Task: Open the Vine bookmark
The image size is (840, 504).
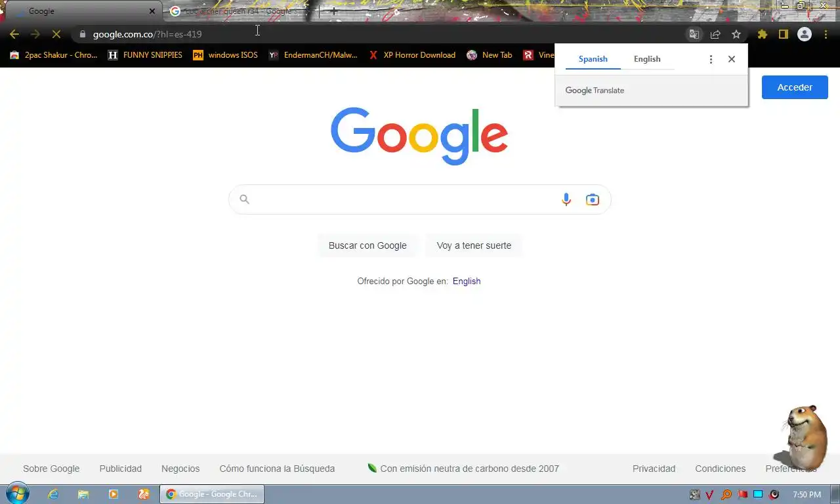Action: (x=538, y=55)
